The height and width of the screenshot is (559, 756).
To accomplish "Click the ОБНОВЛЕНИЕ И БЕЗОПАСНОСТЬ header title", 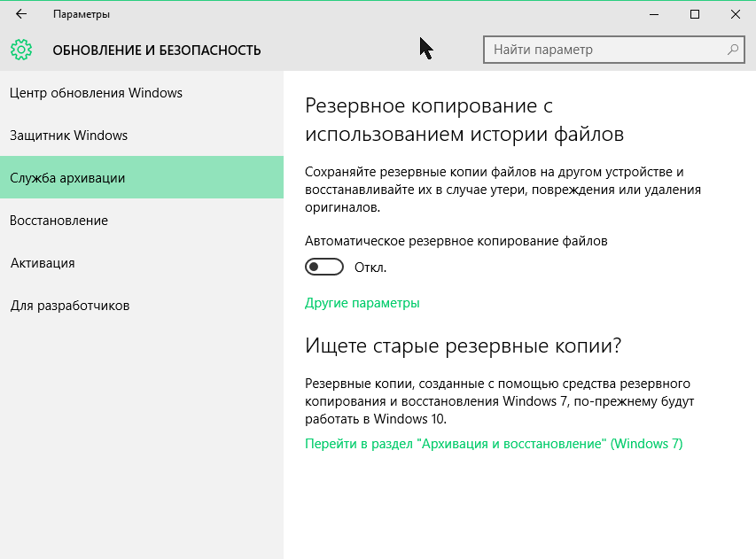I will pyautogui.click(x=157, y=50).
